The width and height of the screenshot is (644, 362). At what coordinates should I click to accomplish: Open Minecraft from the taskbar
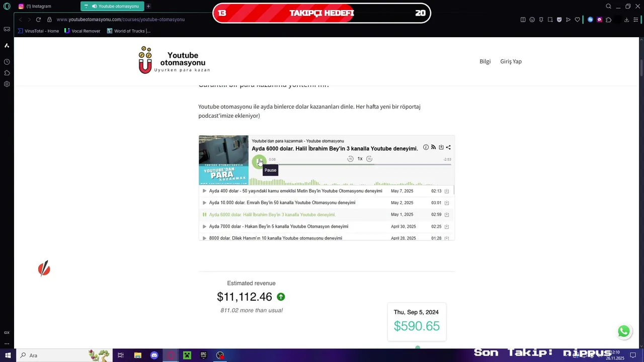187,355
